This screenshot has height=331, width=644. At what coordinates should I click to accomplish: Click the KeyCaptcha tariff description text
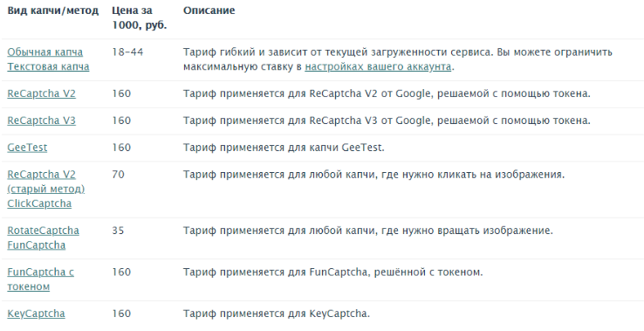277,314
